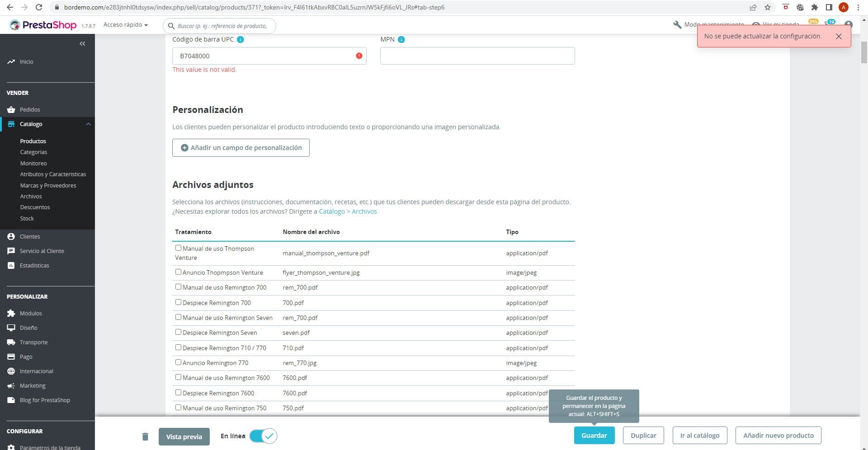Click the Pago credit card icon
The height and width of the screenshot is (450, 868).
(11, 356)
